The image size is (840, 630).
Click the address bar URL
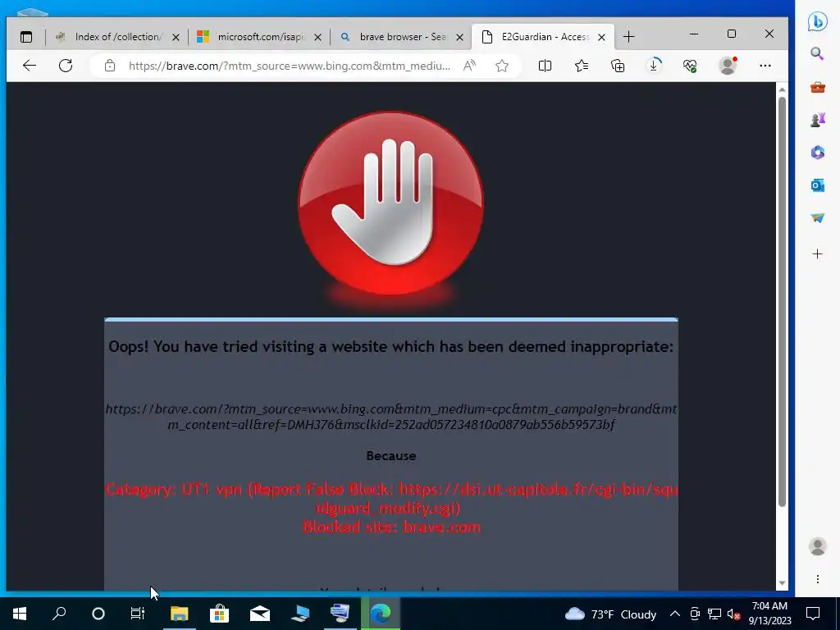click(x=290, y=66)
